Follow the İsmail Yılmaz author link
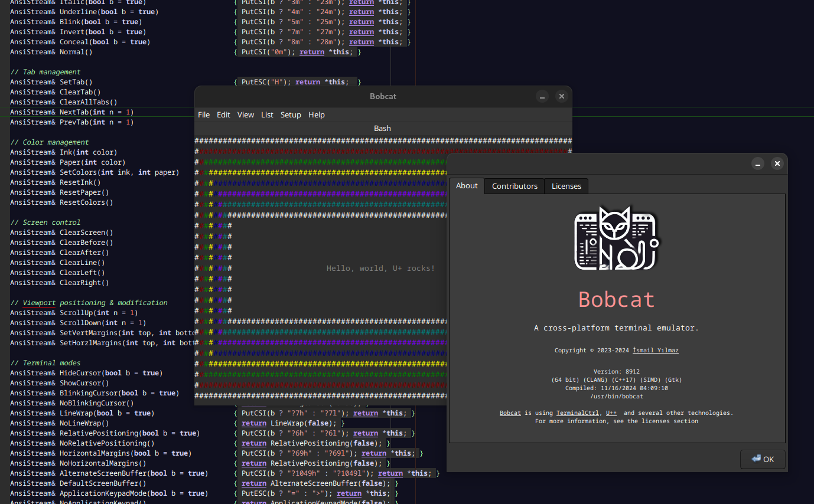 pyautogui.click(x=655, y=350)
